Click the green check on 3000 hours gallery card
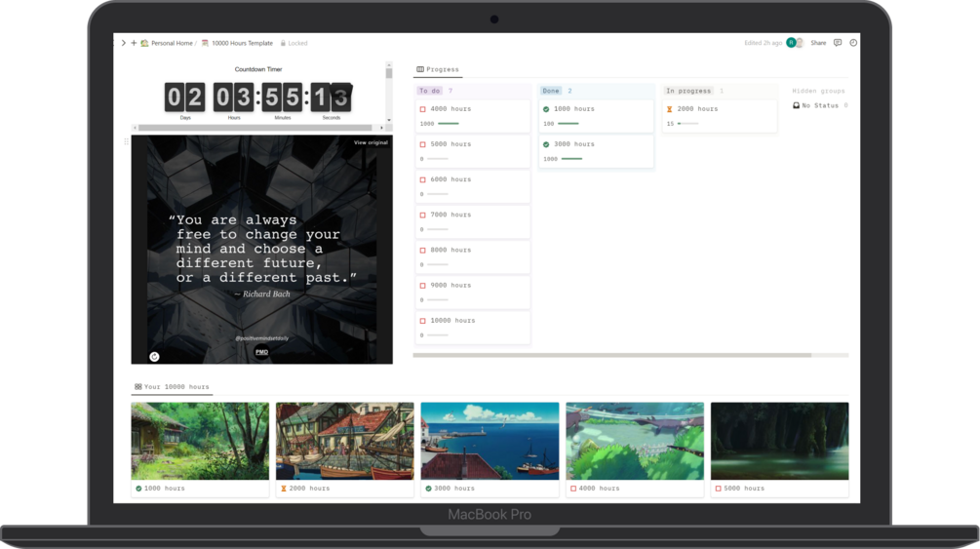Viewport: 980px width, 549px height. 428,489
